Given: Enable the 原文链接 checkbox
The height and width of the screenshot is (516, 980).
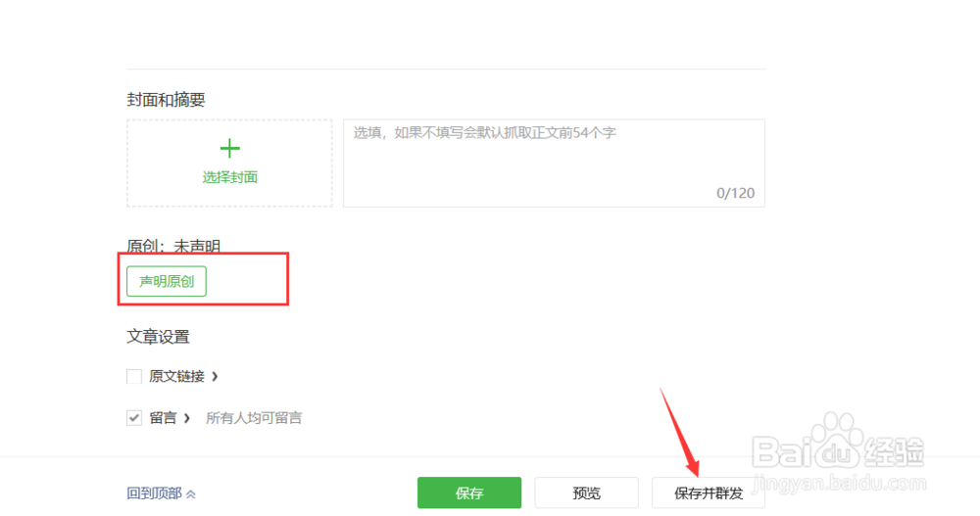Looking at the screenshot, I should [x=133, y=376].
